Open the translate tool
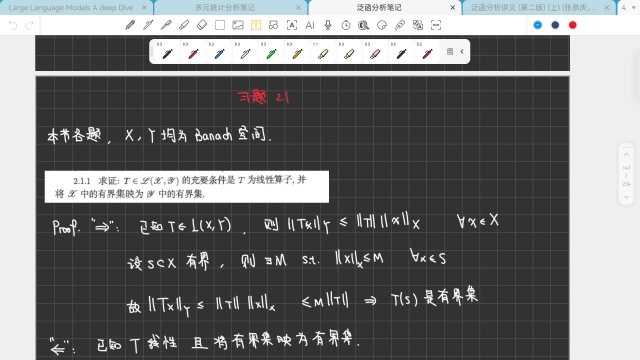 pyautogui.click(x=418, y=25)
